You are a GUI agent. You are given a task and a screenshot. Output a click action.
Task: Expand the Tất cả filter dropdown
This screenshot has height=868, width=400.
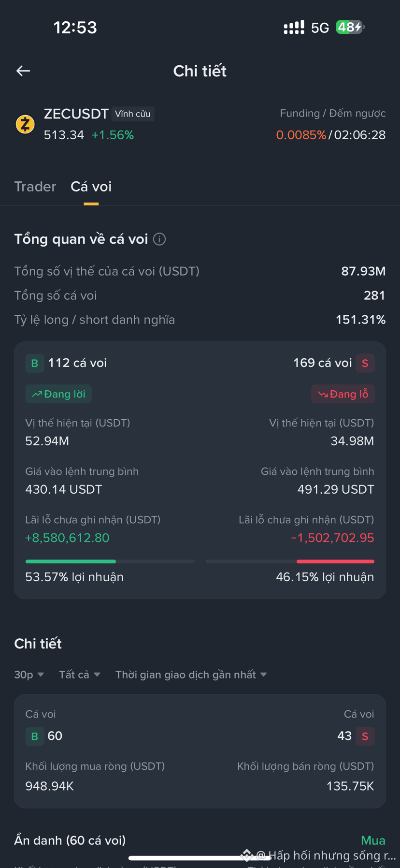[x=80, y=675]
